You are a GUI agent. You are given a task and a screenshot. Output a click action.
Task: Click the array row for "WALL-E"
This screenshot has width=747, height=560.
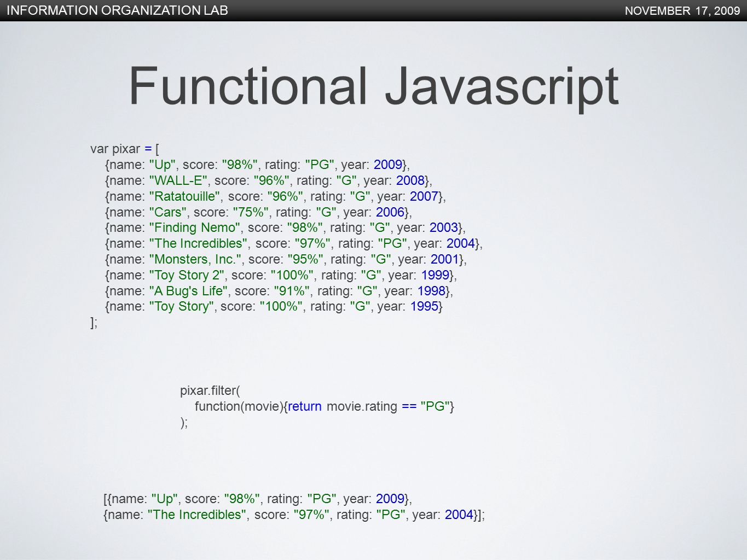tap(268, 180)
